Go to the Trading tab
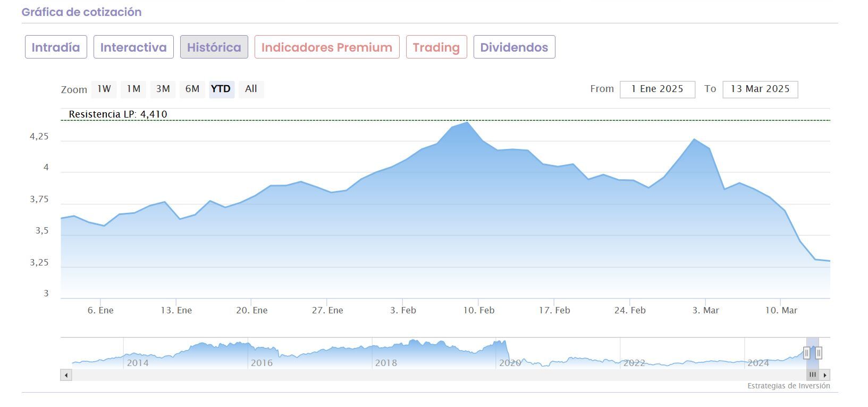The height and width of the screenshot is (407, 868). coord(436,47)
